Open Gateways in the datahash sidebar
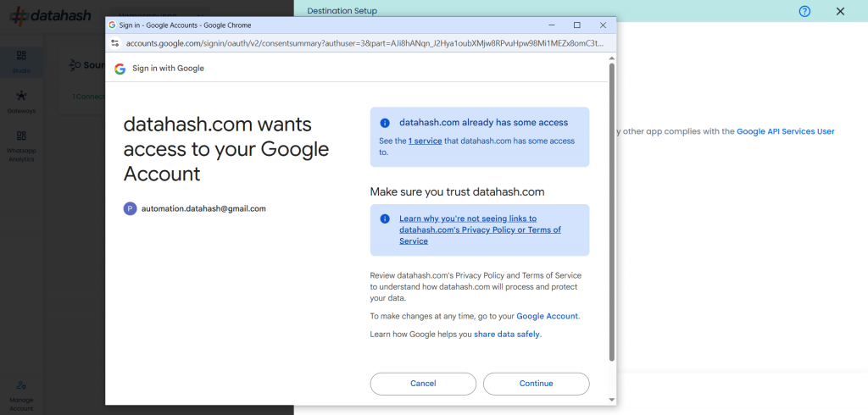This screenshot has height=415, width=868. (x=21, y=102)
